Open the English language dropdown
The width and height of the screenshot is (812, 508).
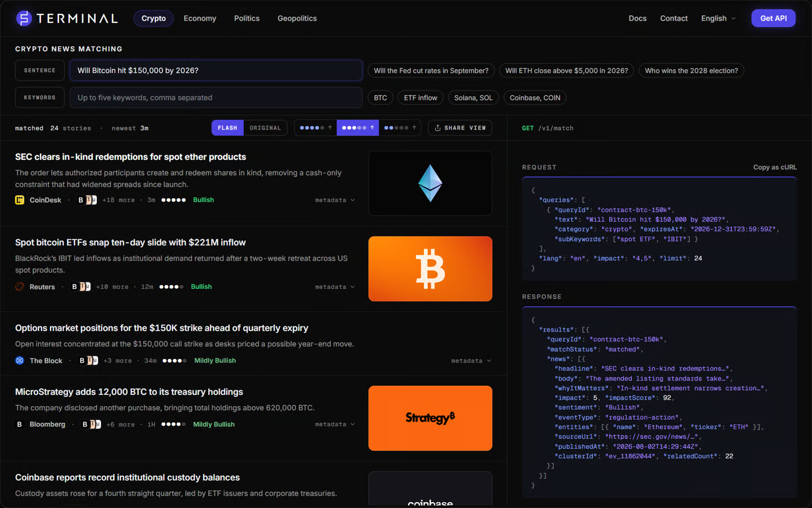[718, 19]
